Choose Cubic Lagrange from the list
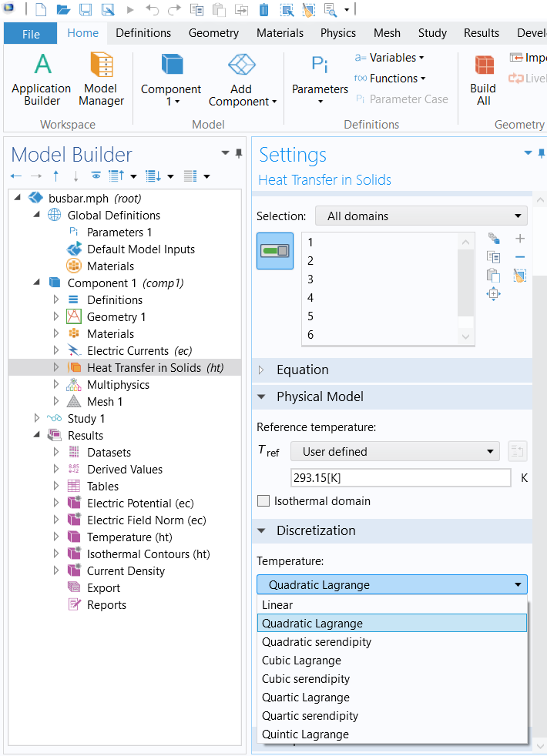The height and width of the screenshot is (756, 547). (x=301, y=661)
